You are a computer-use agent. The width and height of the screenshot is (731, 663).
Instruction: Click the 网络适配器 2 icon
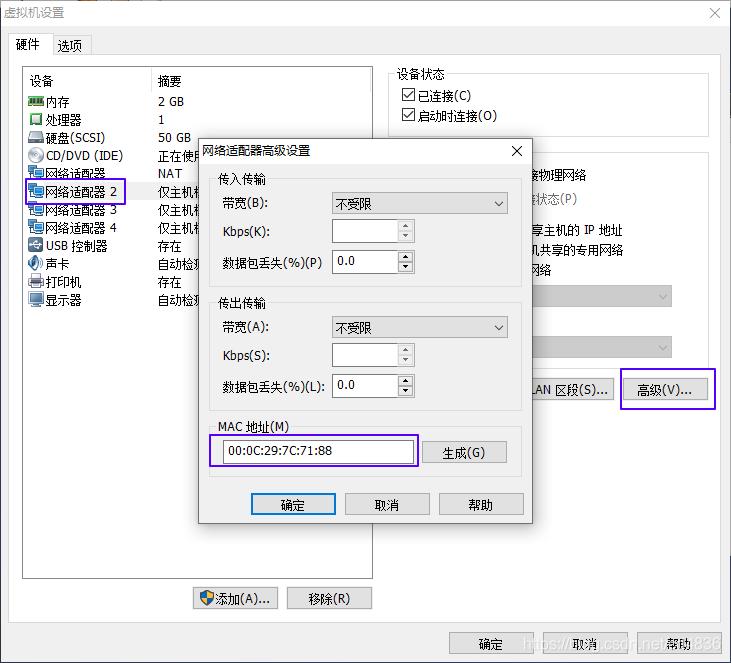click(35, 191)
